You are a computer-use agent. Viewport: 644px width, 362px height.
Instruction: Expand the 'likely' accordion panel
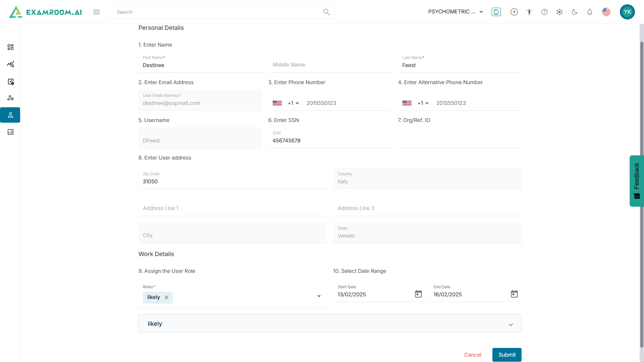pyautogui.click(x=511, y=324)
